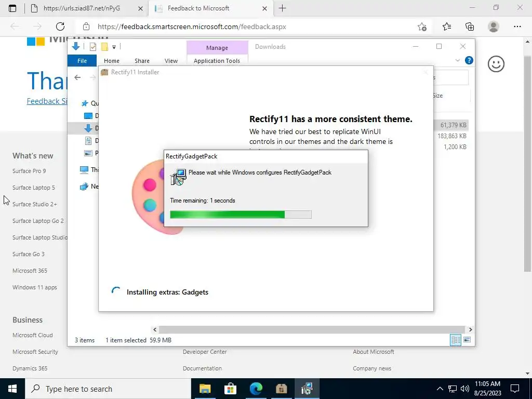Click Explorer properties quick access icon
This screenshot has width=532, height=399.
tap(92, 47)
